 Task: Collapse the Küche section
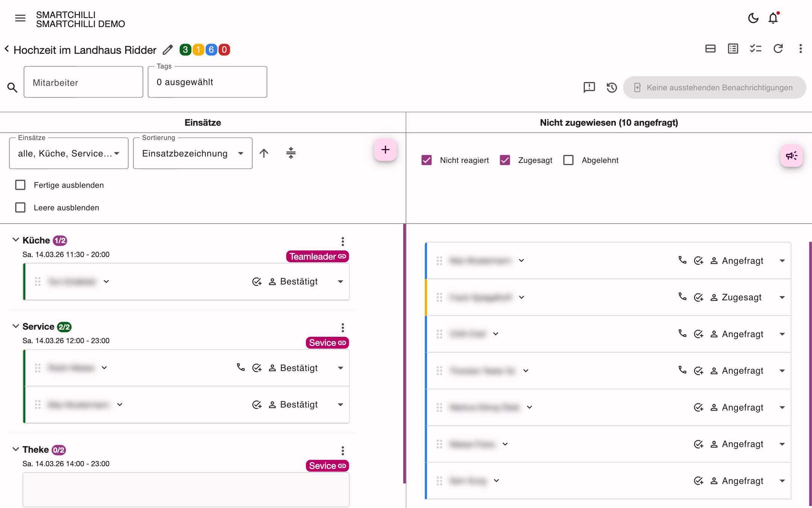point(16,240)
